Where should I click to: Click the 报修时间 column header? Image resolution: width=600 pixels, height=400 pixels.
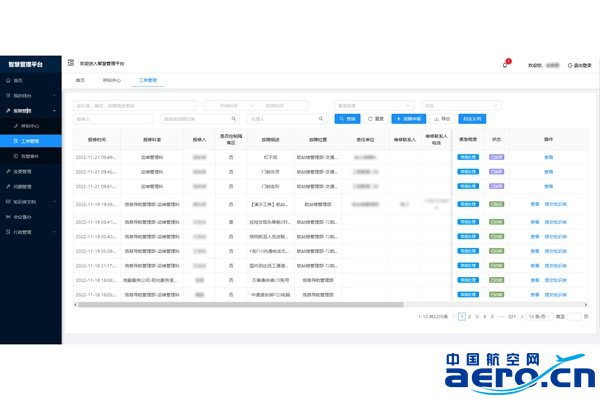[x=97, y=140]
